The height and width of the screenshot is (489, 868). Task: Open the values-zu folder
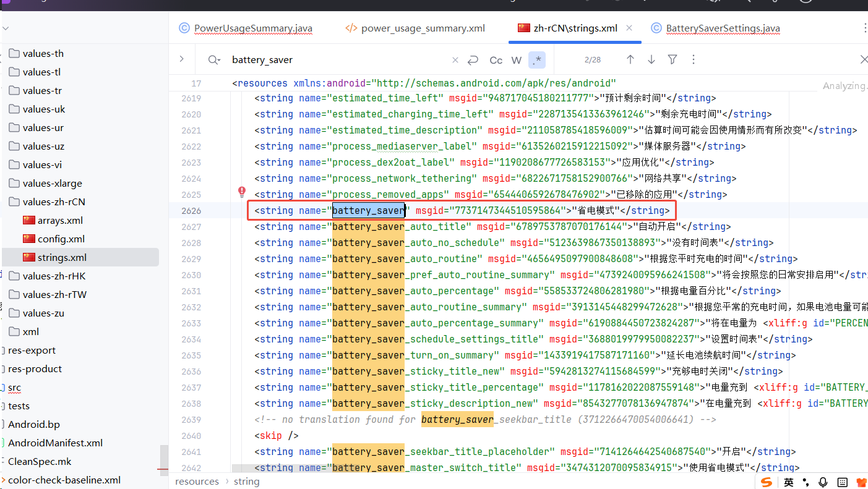[x=37, y=313]
